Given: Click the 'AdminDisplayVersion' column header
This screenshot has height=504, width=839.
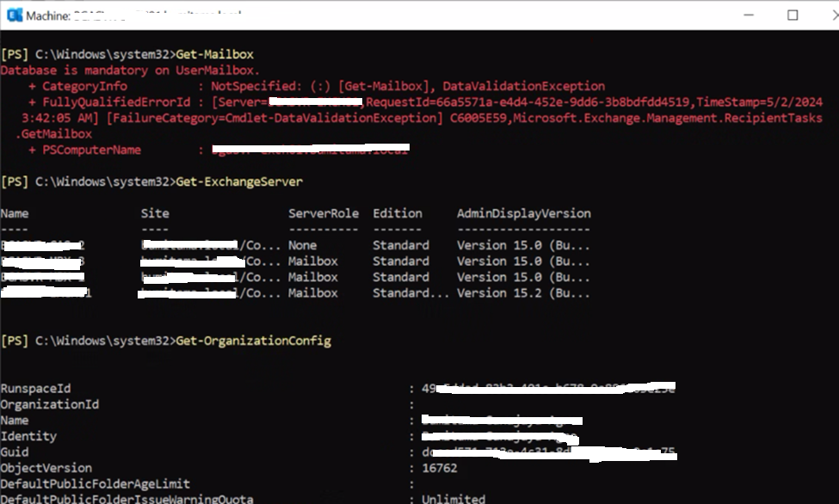Looking at the screenshot, I should pyautogui.click(x=523, y=213).
